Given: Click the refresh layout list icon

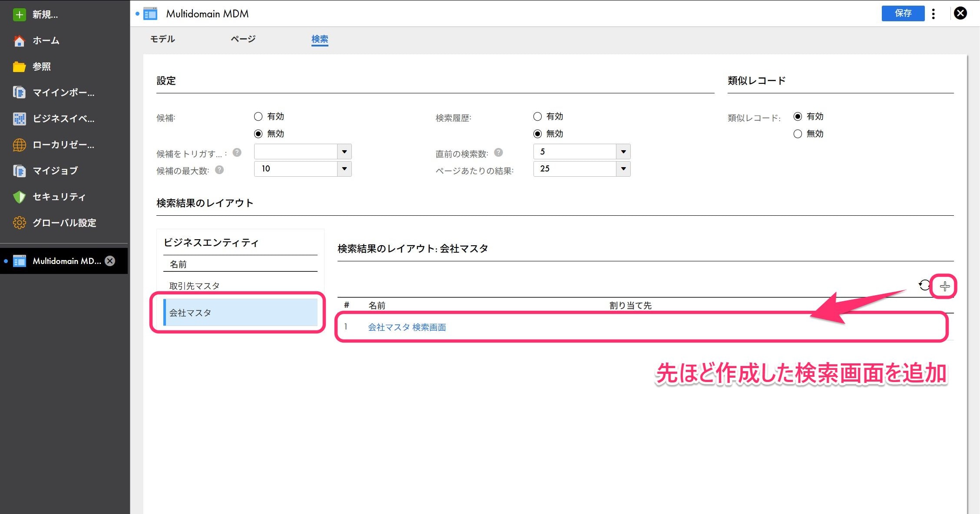Looking at the screenshot, I should pos(924,286).
